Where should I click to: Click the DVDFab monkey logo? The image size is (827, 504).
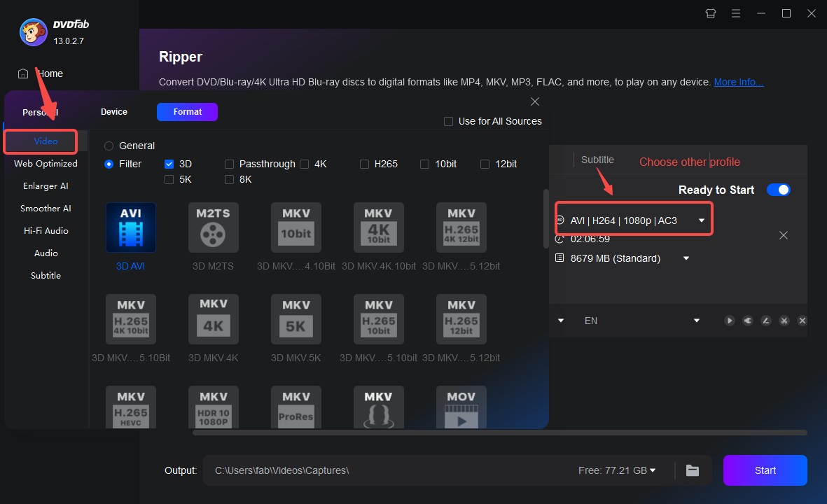click(x=34, y=31)
